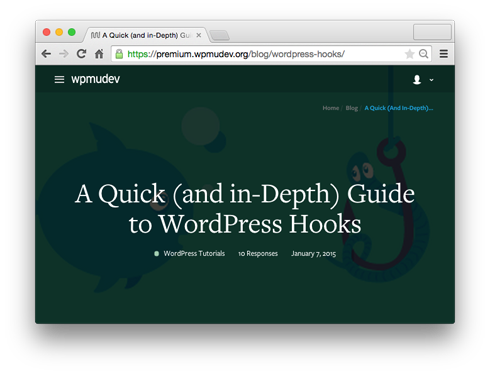Select the A Quick (and in-Depth) tab

pos(146,35)
